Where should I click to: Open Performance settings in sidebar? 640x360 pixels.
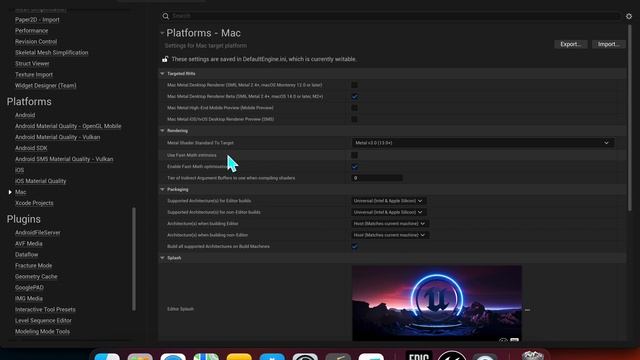pos(31,31)
